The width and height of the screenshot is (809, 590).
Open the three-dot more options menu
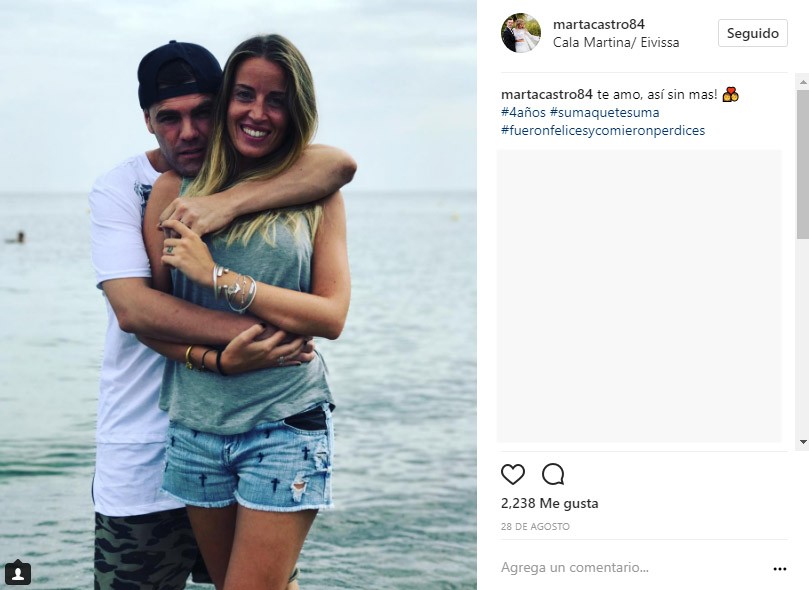coord(780,569)
